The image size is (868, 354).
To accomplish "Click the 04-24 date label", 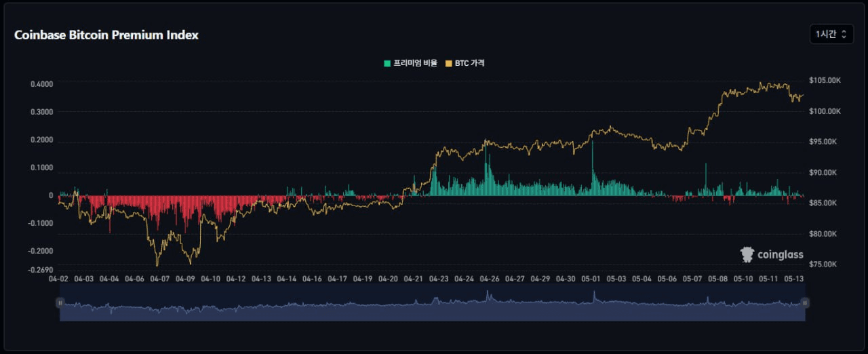I will tap(465, 279).
